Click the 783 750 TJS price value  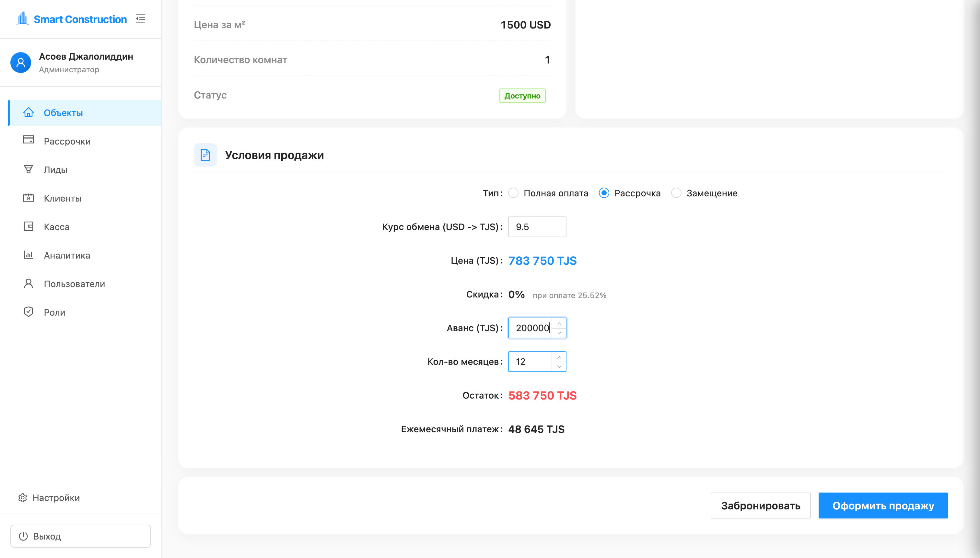(542, 261)
